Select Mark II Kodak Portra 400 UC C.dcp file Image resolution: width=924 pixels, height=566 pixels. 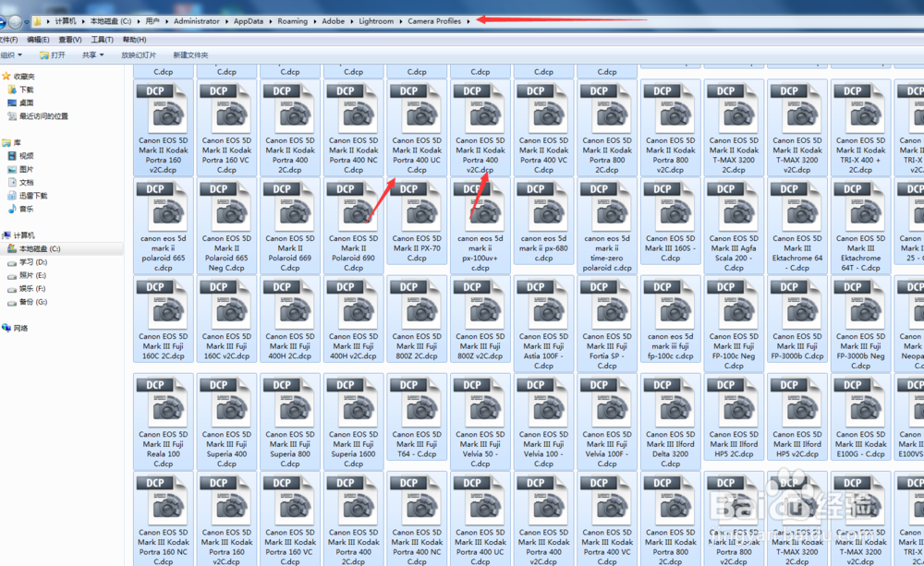[417, 127]
